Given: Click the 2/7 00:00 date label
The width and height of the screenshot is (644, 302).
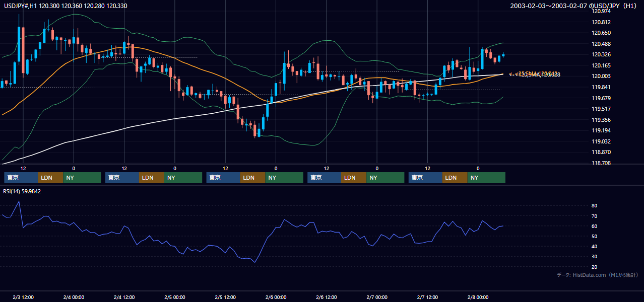Looking at the screenshot, I should pos(377,297).
